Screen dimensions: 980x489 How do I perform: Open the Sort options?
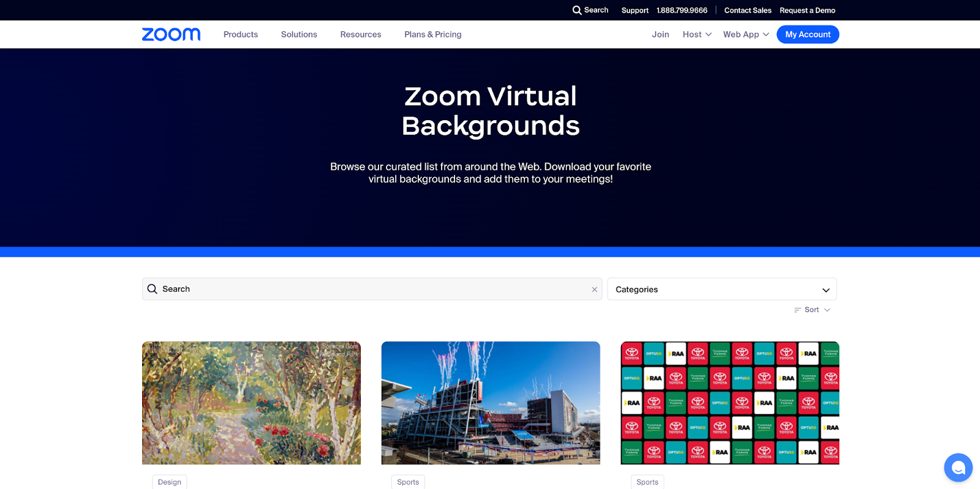click(812, 310)
